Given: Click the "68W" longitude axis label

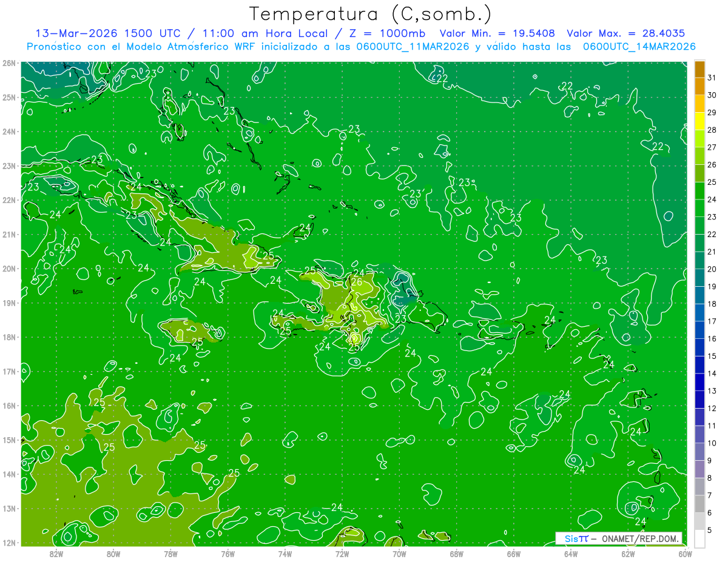Looking at the screenshot, I should point(457,554).
